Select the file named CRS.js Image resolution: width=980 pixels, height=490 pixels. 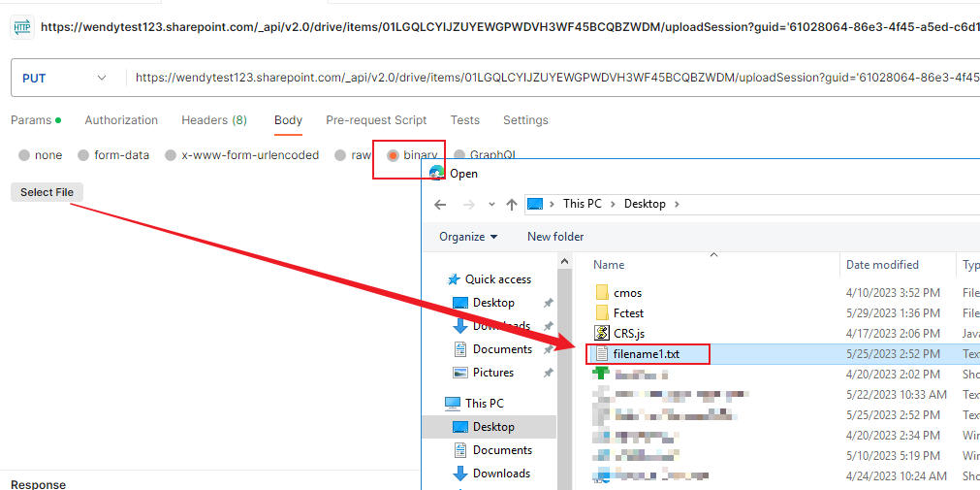click(x=629, y=333)
